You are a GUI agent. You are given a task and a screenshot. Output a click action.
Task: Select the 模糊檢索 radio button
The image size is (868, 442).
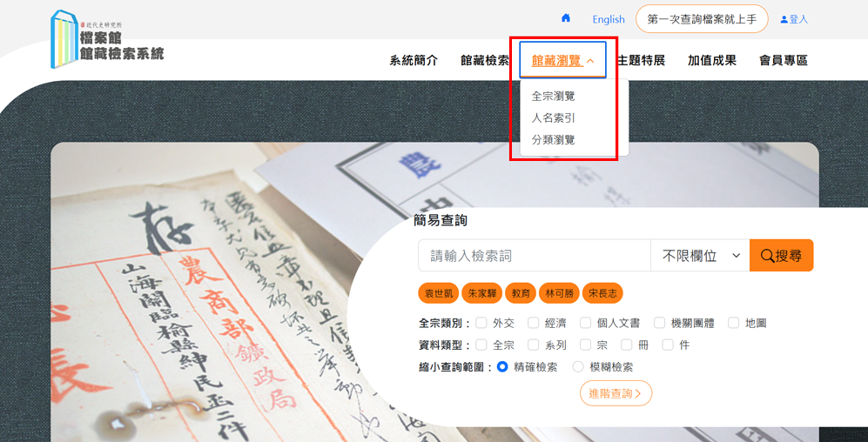click(x=578, y=366)
